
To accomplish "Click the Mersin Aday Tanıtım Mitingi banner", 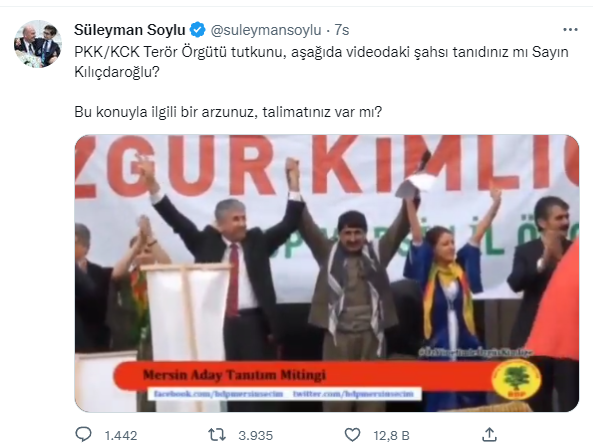I will point(234,375).
